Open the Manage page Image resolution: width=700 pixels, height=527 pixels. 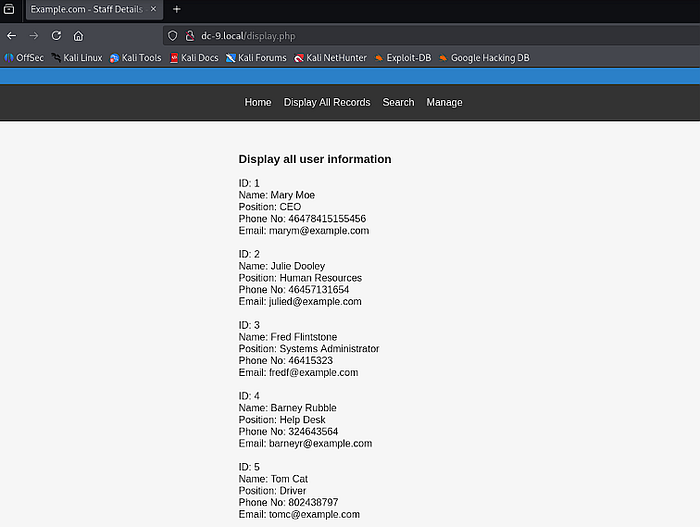click(x=444, y=102)
